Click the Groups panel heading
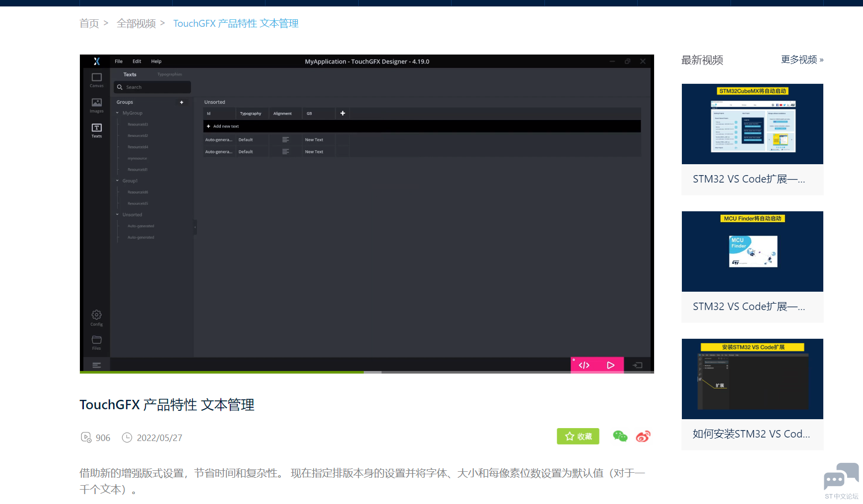863x504 pixels. [x=125, y=102]
